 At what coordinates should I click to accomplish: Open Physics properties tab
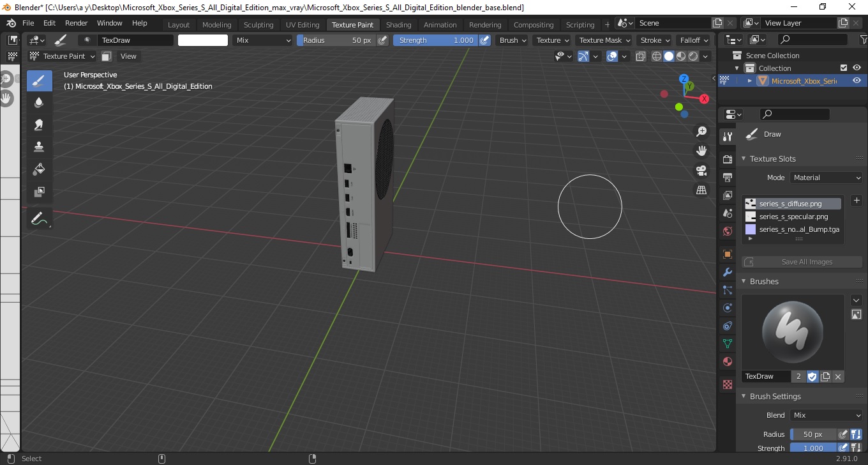(727, 308)
